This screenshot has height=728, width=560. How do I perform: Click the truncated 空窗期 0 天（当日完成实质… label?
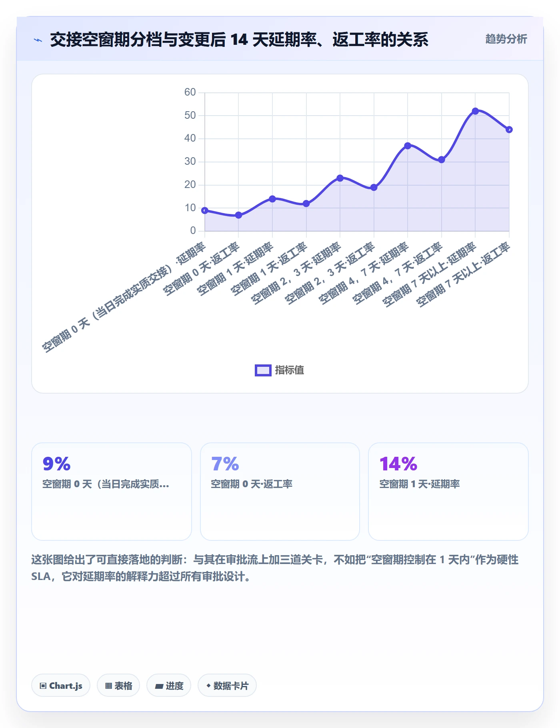click(x=106, y=484)
